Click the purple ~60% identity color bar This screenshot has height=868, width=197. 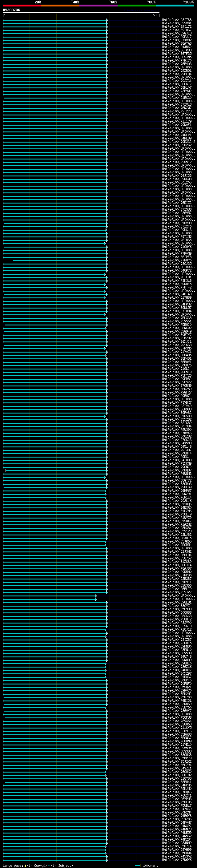(98, 6)
